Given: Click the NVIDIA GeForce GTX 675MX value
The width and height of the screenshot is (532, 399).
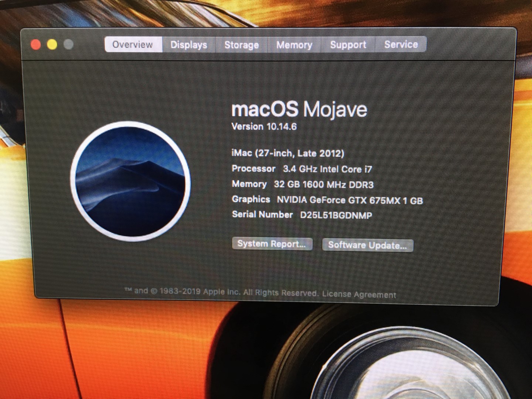Looking at the screenshot, I should [x=349, y=200].
